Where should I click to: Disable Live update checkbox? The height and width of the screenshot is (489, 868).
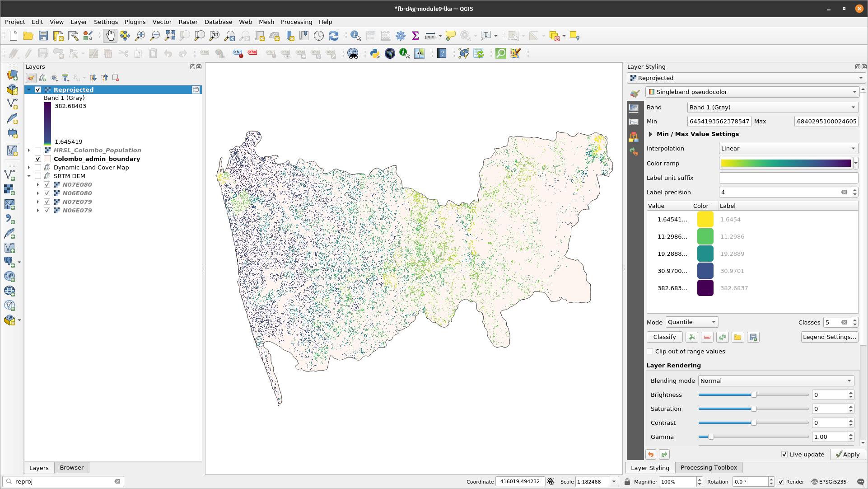point(784,455)
